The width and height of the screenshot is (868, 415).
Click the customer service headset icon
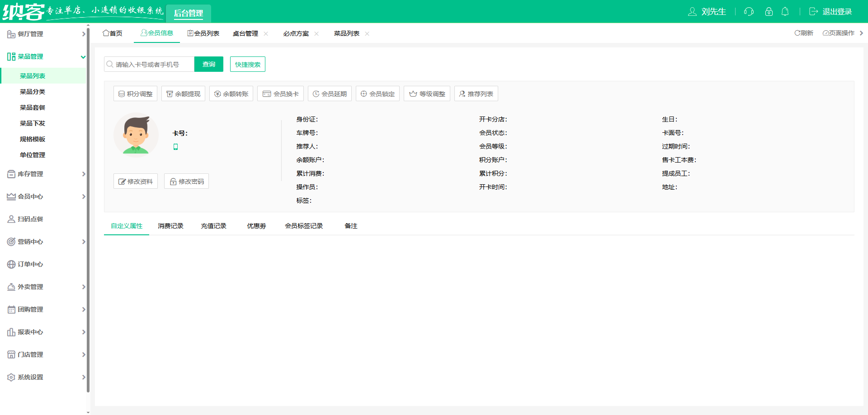click(748, 12)
